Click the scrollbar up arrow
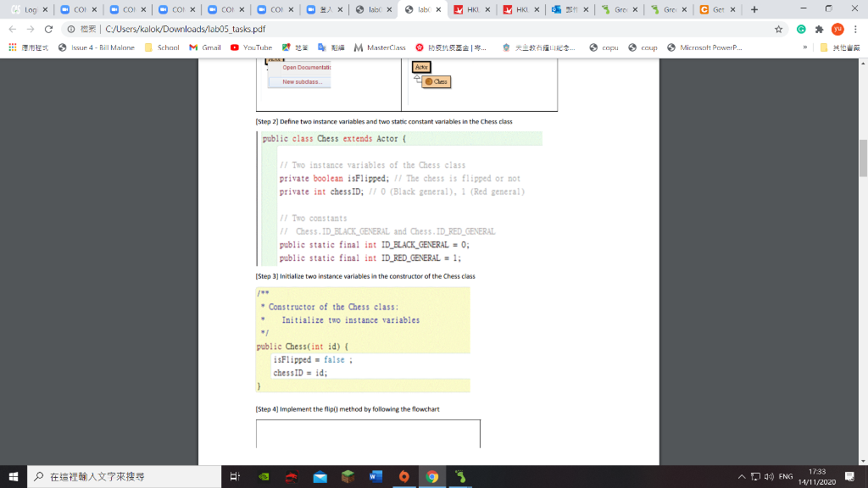Image resolution: width=868 pixels, height=488 pixels. pos(863,63)
